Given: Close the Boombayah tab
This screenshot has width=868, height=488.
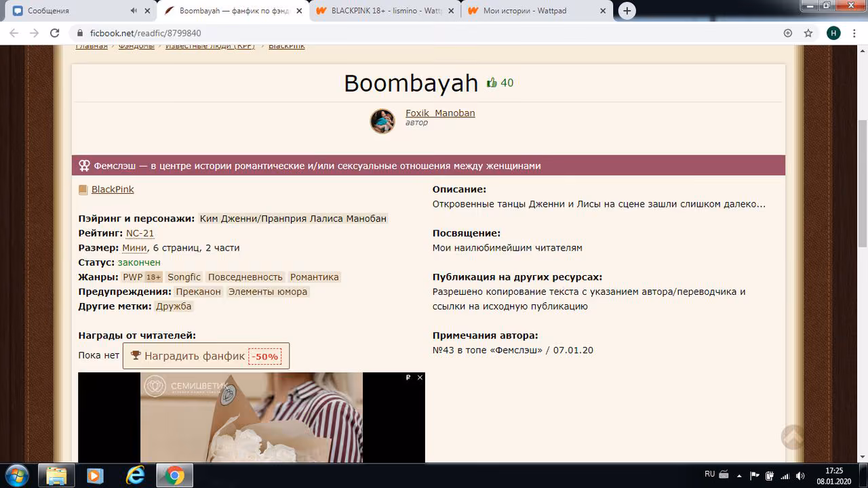Looking at the screenshot, I should [299, 11].
